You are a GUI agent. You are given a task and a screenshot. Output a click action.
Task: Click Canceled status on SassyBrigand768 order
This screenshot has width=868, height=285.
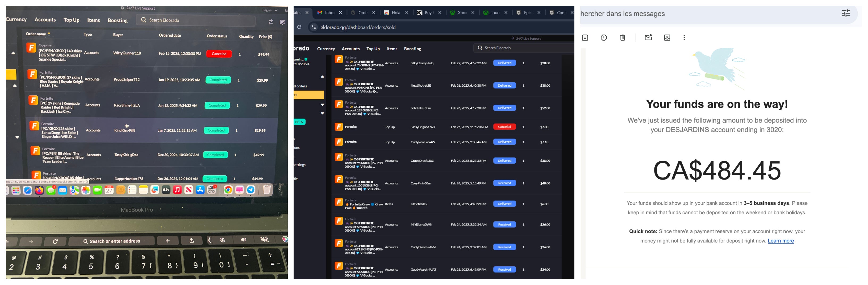(x=504, y=127)
